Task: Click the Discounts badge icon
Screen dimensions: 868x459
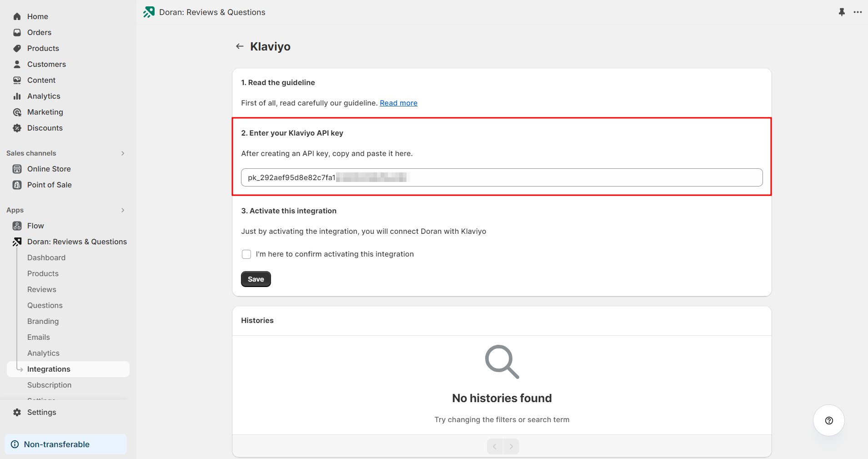Action: [17, 128]
